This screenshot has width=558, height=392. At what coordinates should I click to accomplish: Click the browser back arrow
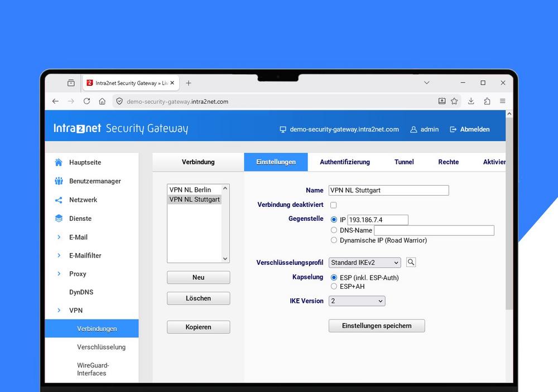point(55,101)
